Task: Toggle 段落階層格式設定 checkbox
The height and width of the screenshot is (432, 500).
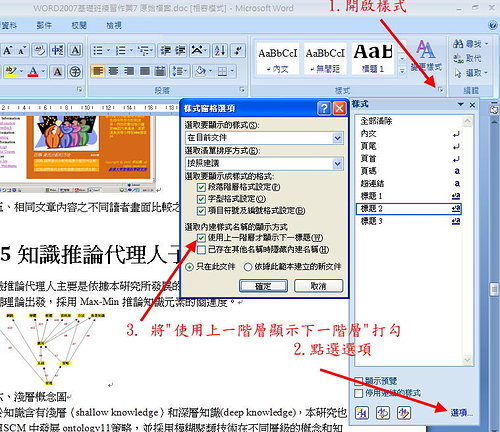Action: pyautogui.click(x=201, y=187)
